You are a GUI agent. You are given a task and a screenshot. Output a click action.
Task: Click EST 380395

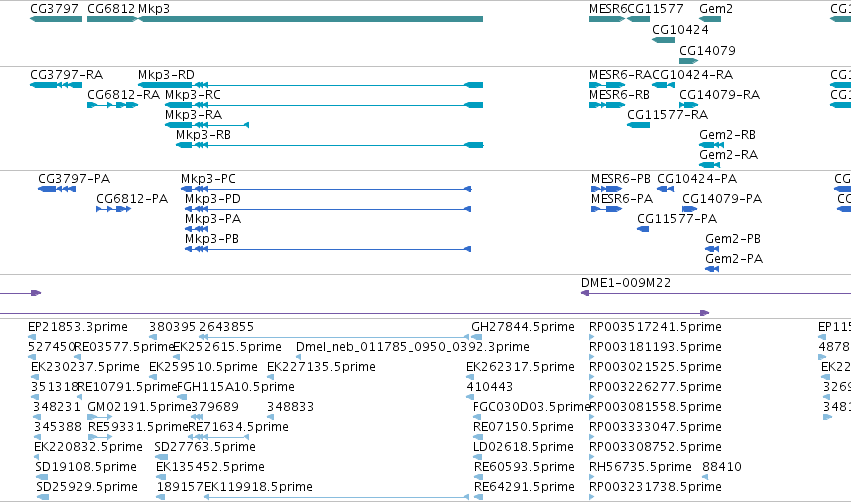point(153,338)
